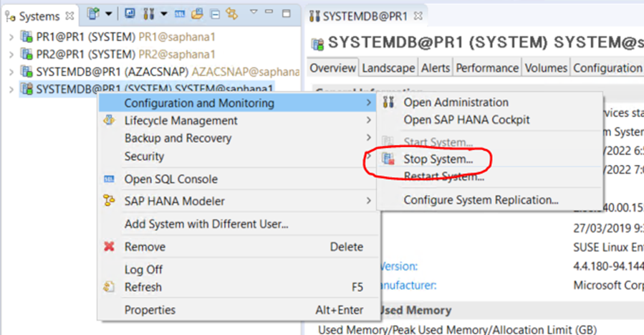Click the Lifecycle Management menu icon
The image size is (644, 335).
[109, 120]
